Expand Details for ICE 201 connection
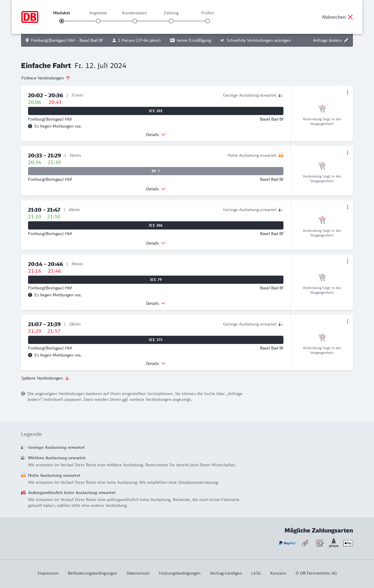374x588 pixels. tap(155, 135)
